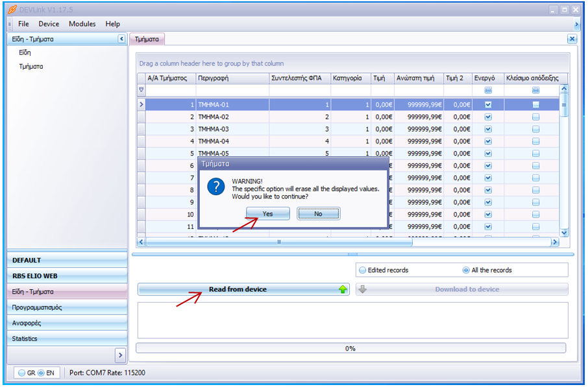Collapse the Είδη - Τμήματα side panel
The height and width of the screenshot is (387, 588).
pyautogui.click(x=121, y=39)
